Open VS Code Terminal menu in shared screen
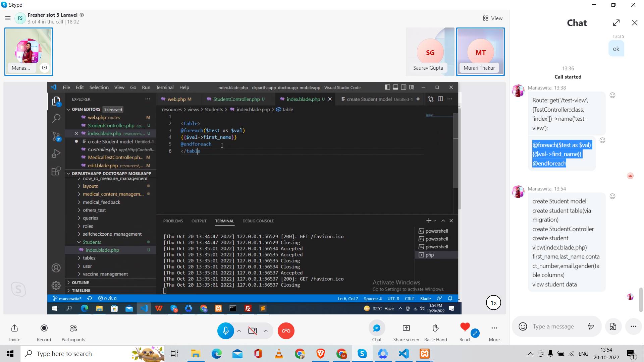This screenshot has height=362, width=644. click(165, 87)
